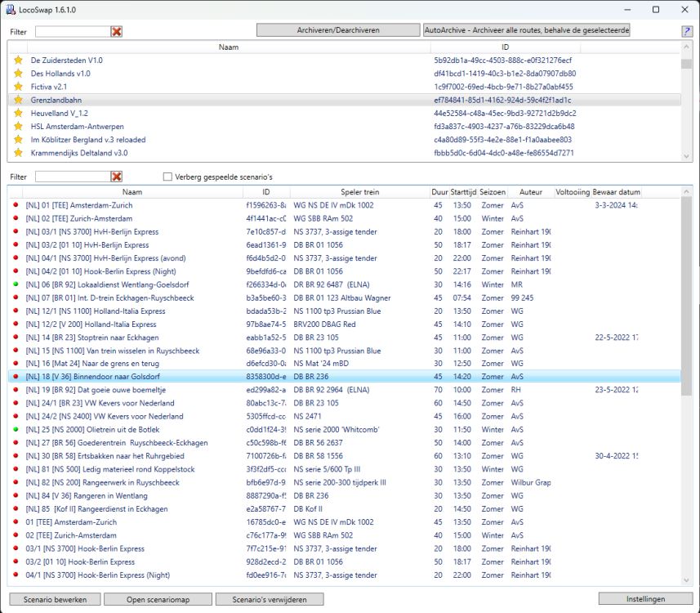700x613 pixels.
Task: Click the star icon beside Grenzlandbahn
Action: pos(17,100)
